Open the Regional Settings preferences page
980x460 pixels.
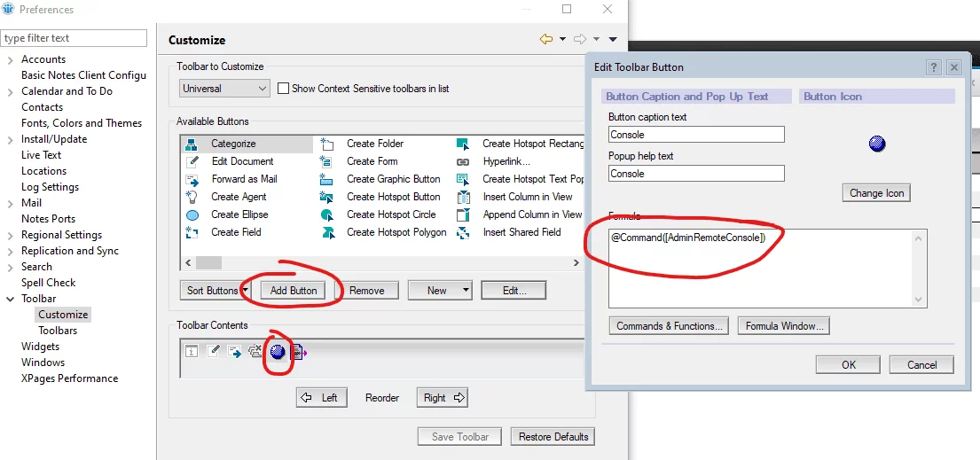click(x=61, y=235)
